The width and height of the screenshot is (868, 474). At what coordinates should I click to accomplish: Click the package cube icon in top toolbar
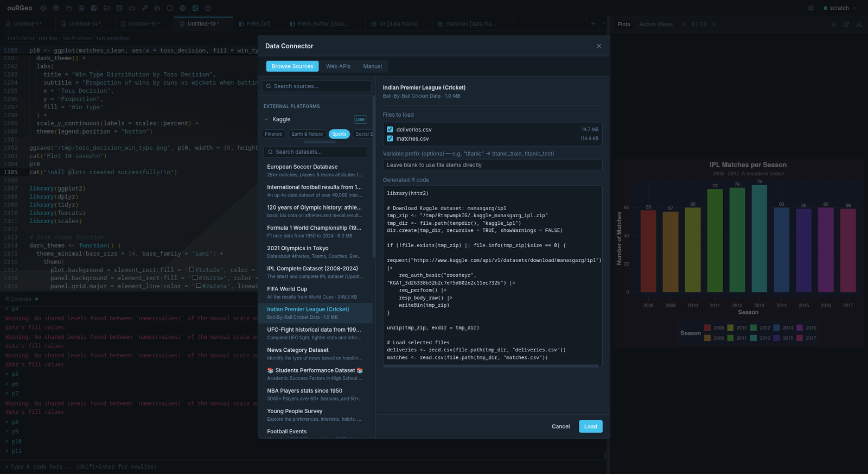56,8
